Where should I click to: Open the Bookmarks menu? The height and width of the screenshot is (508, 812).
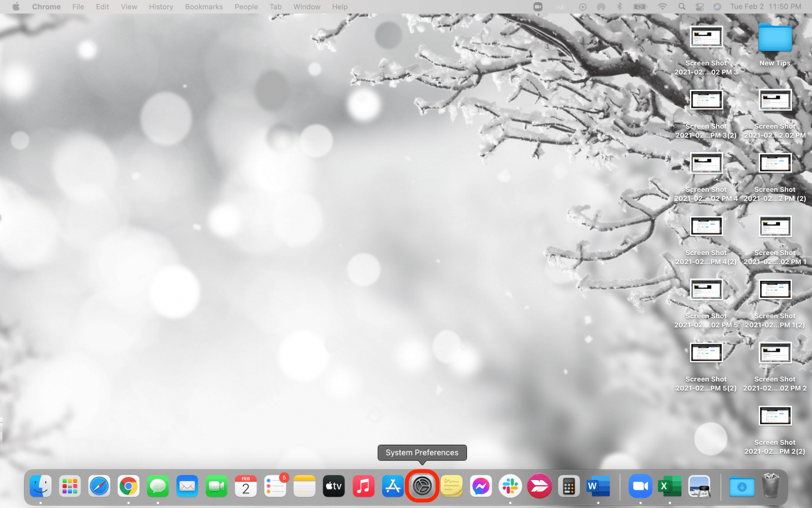pos(204,7)
